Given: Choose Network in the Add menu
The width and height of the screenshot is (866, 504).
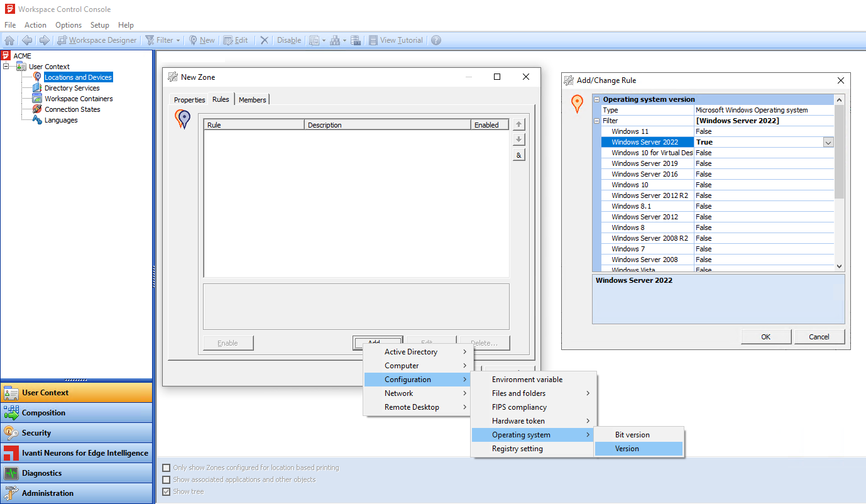Looking at the screenshot, I should [x=417, y=393].
